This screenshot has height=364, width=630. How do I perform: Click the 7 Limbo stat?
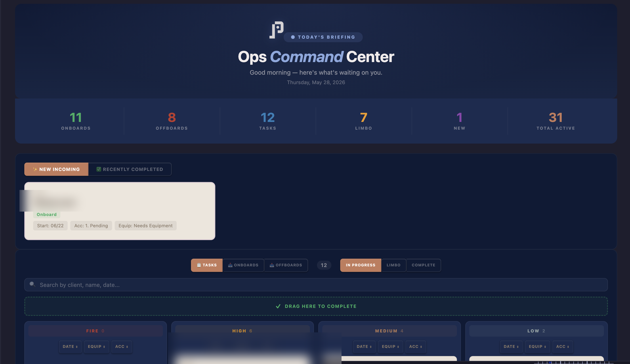point(364,121)
